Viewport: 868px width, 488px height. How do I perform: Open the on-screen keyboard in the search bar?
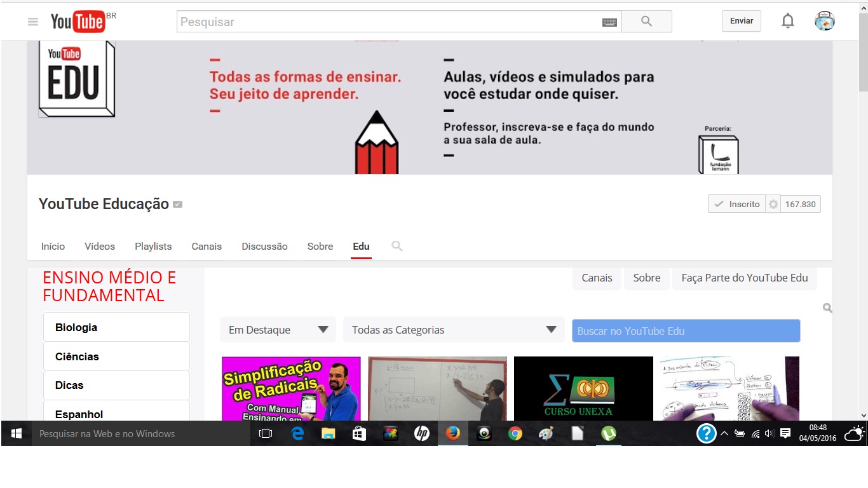click(x=609, y=22)
